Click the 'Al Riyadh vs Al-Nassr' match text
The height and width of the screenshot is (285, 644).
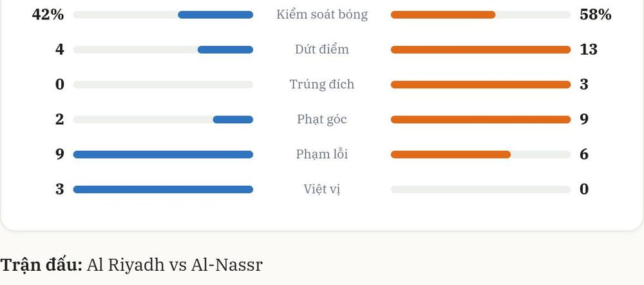pyautogui.click(x=175, y=265)
